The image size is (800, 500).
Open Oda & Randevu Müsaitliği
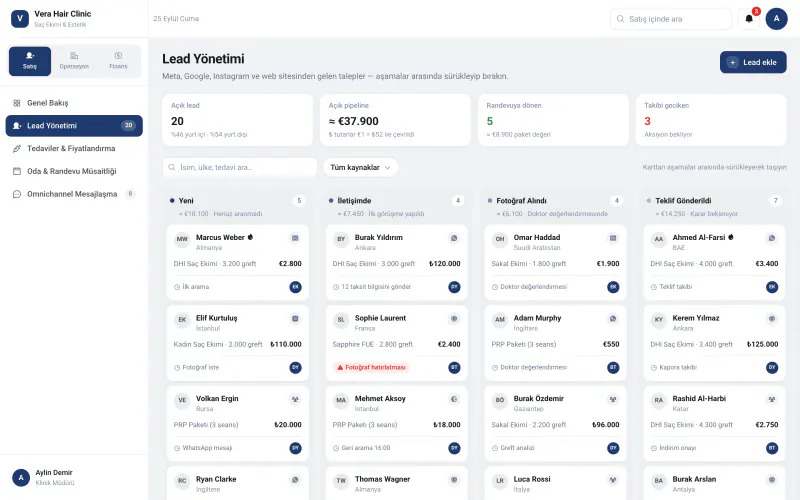pos(74,171)
